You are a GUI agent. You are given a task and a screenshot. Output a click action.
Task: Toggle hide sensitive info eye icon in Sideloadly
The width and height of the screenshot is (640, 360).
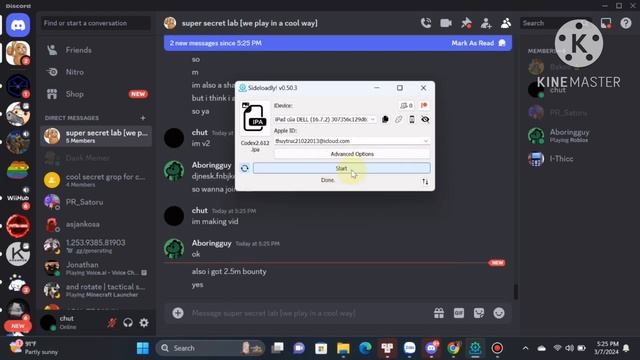pyautogui.click(x=425, y=119)
